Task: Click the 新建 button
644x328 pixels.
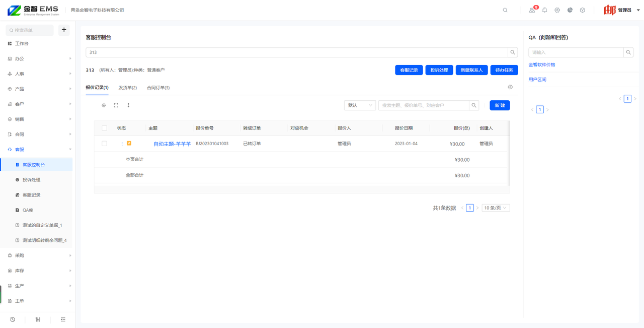Action: click(x=500, y=105)
